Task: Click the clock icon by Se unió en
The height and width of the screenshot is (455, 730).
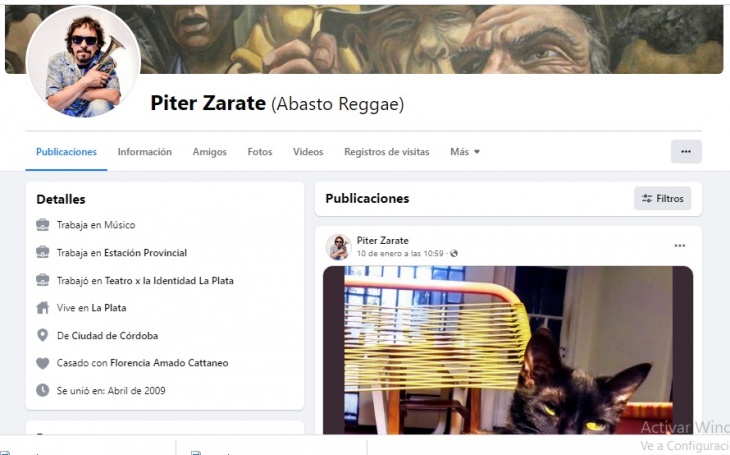Action: pyautogui.click(x=42, y=391)
